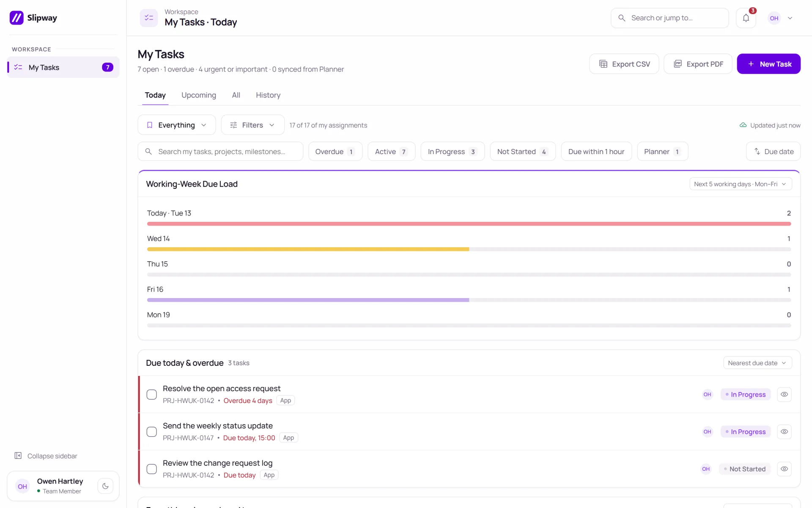
Task: Check off Review the change request log
Action: (x=152, y=469)
